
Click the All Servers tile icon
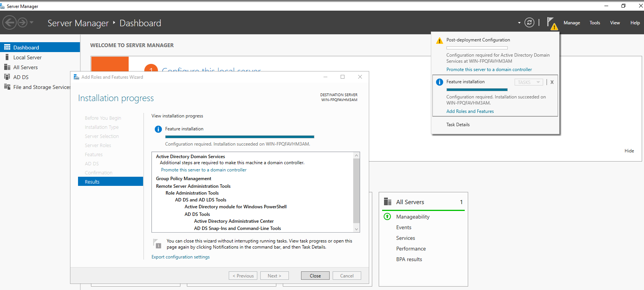(x=387, y=201)
